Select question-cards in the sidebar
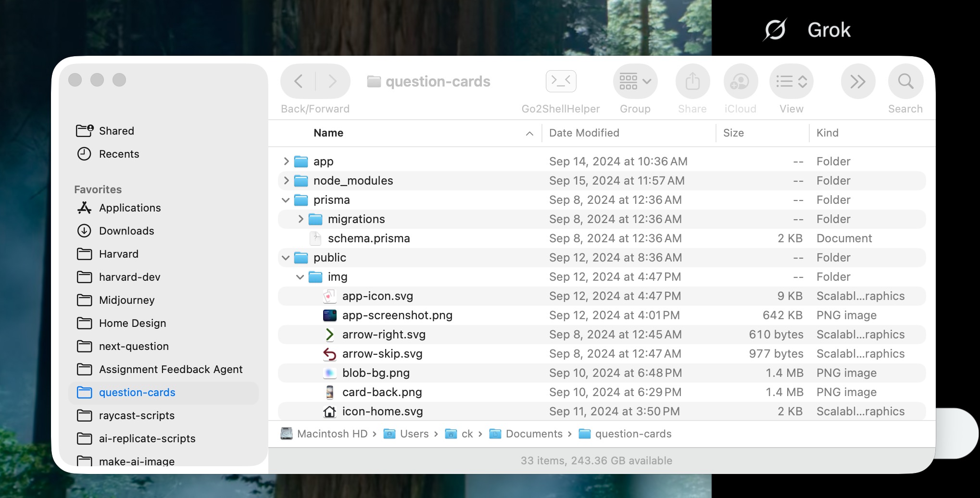This screenshot has width=980, height=498. coord(163,392)
